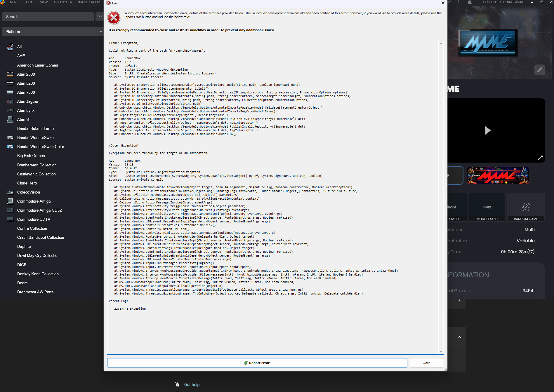Click the Commodore Amiga CD32 icon
The width and height of the screenshot is (554, 392).
[x=10, y=210]
